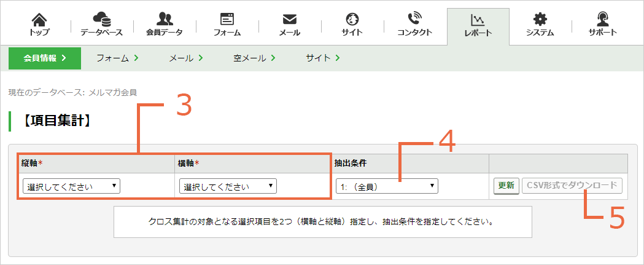This screenshot has width=644, height=265.
Task: Click the クロス集計 instruction message
Action: point(323,222)
